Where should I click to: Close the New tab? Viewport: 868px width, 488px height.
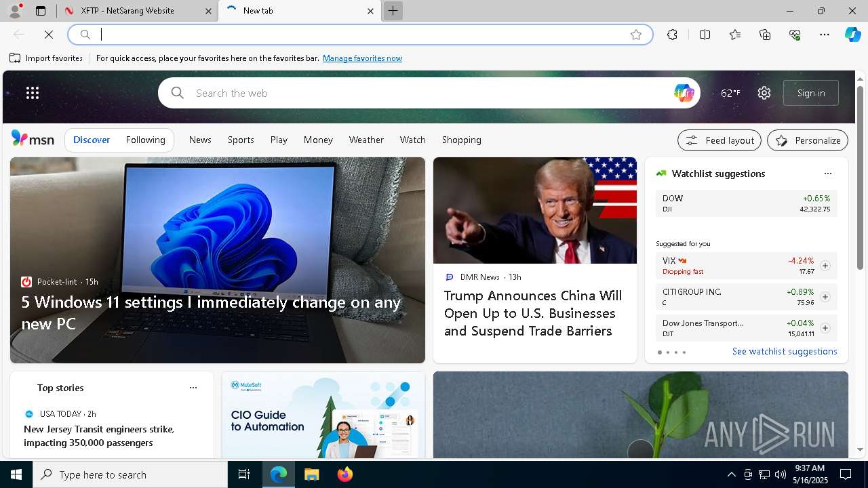pos(370,11)
